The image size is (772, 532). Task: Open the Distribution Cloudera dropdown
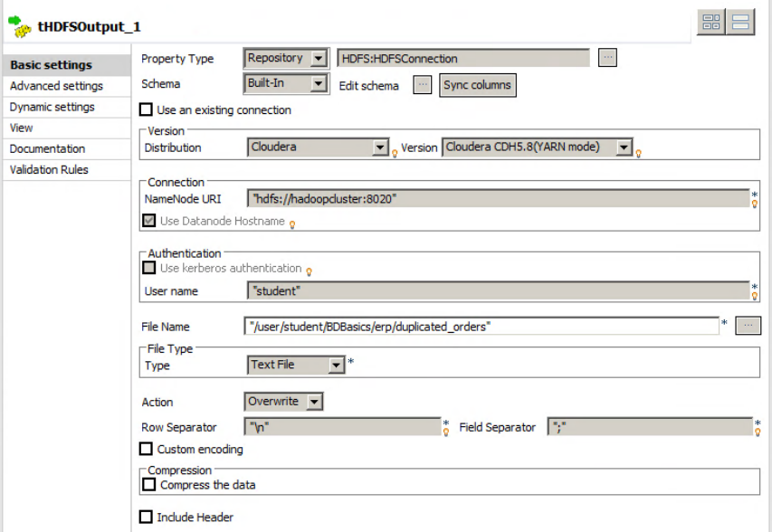click(x=380, y=147)
